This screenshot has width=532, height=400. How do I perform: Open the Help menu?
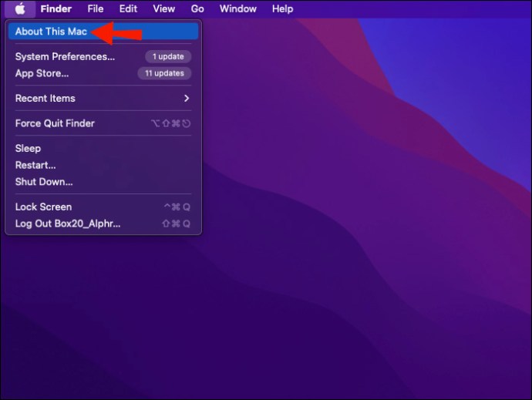(x=282, y=8)
